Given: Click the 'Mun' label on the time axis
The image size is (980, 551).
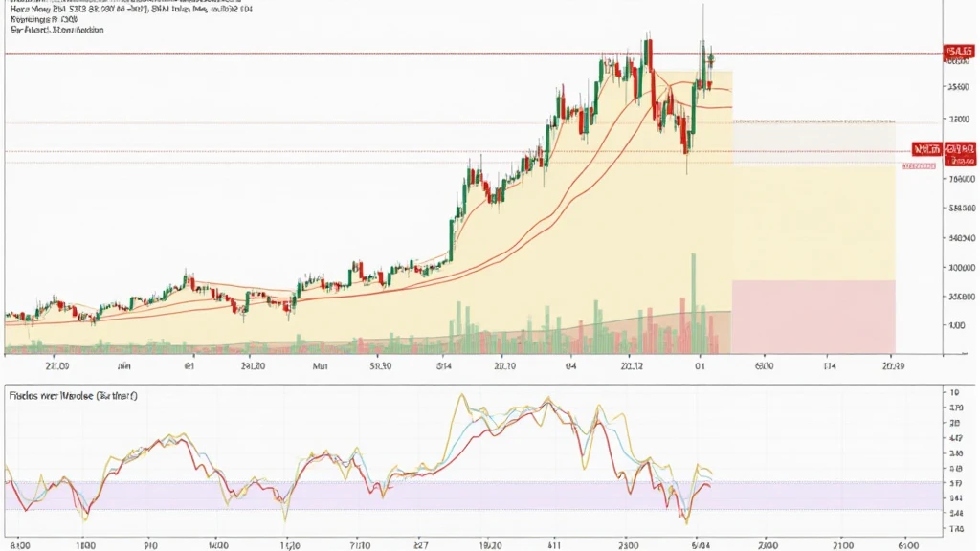Looking at the screenshot, I should point(320,365).
